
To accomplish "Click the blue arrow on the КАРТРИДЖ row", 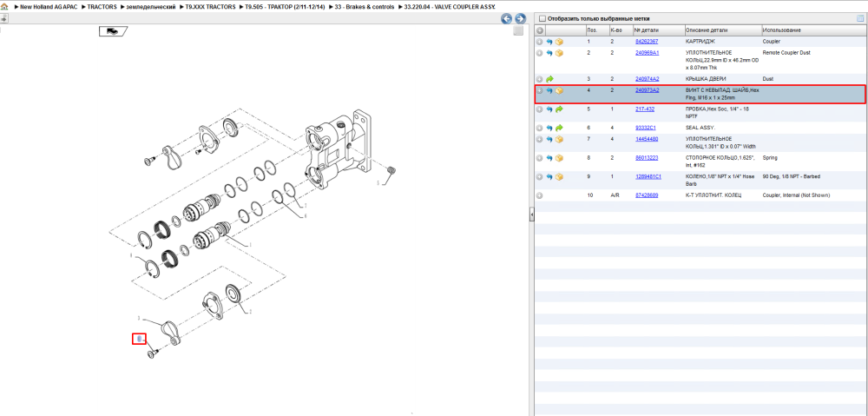I will point(549,42).
